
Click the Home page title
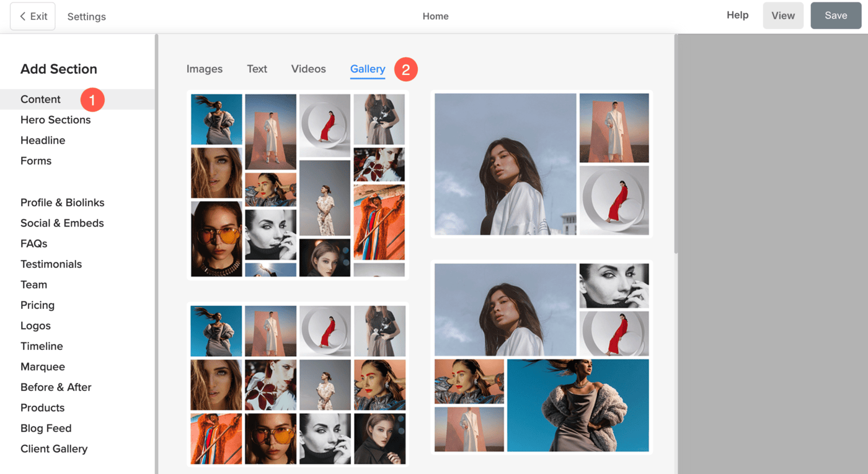435,16
